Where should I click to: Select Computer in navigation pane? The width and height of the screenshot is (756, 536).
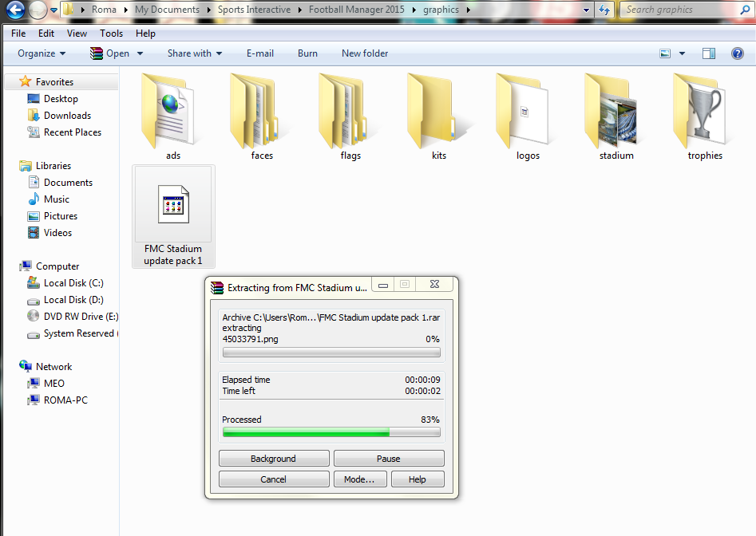click(57, 266)
